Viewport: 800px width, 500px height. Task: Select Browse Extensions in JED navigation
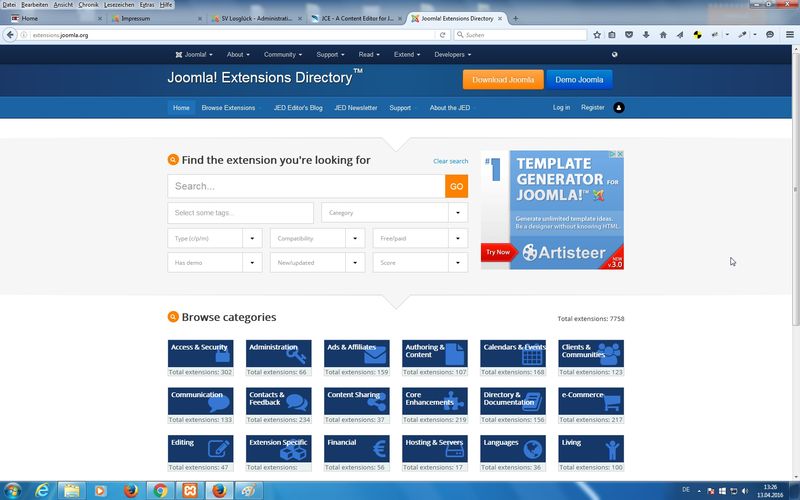[228, 108]
